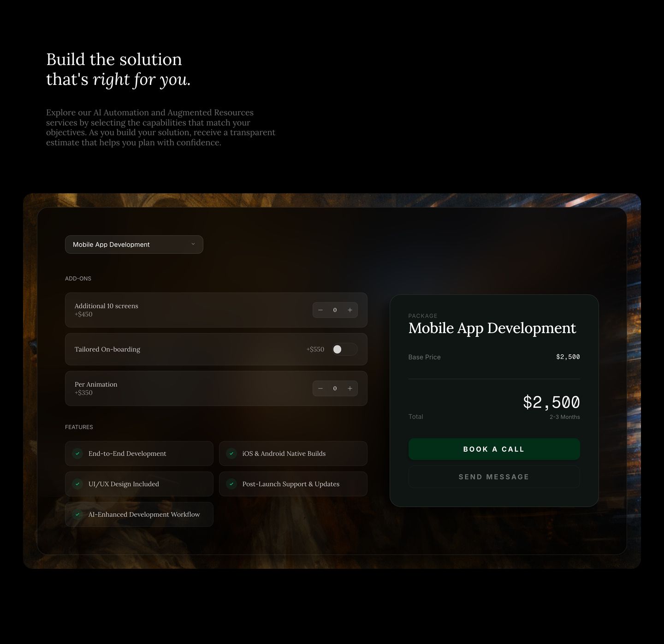Click the End-to-End Development checkmark icon
This screenshot has height=644, width=664.
pos(77,453)
